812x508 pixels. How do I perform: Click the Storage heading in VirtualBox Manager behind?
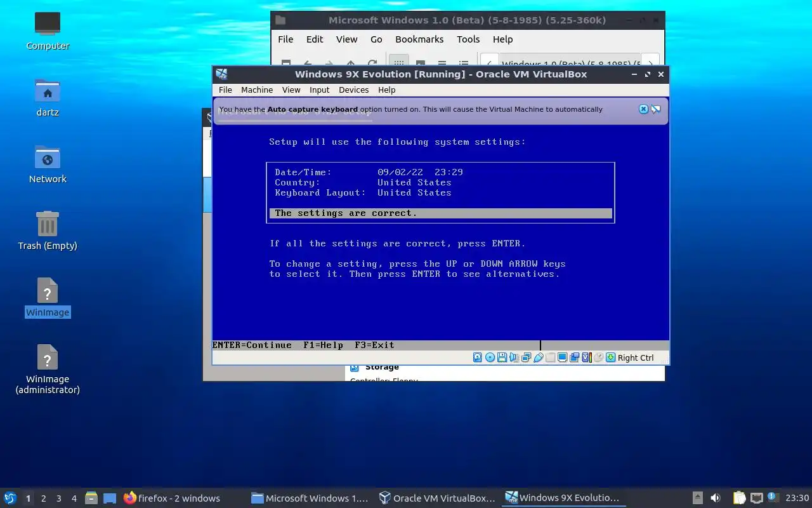point(382,367)
